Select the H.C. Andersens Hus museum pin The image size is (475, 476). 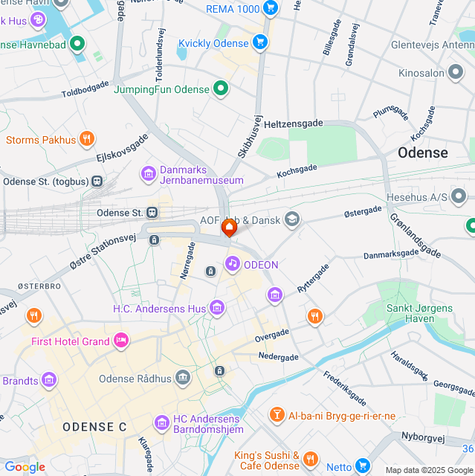(217, 308)
